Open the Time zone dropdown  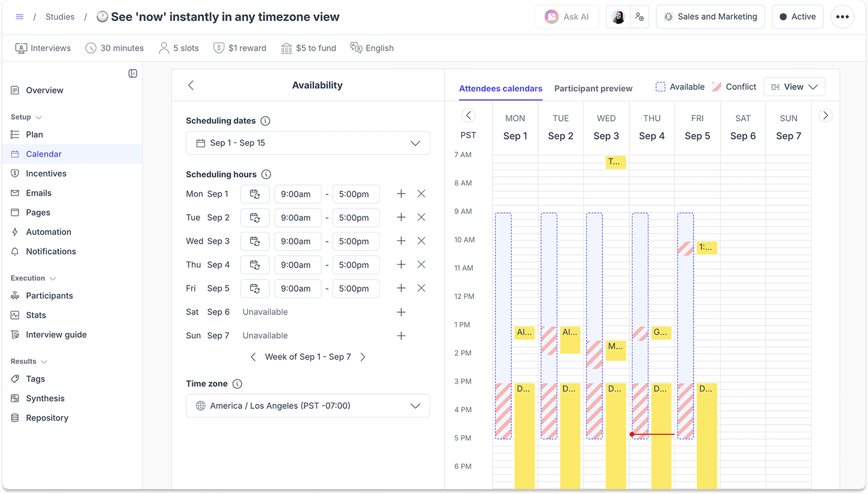pos(308,406)
